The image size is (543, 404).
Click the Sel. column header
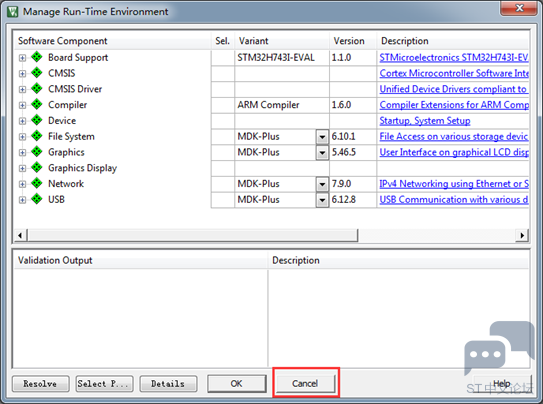coord(223,41)
